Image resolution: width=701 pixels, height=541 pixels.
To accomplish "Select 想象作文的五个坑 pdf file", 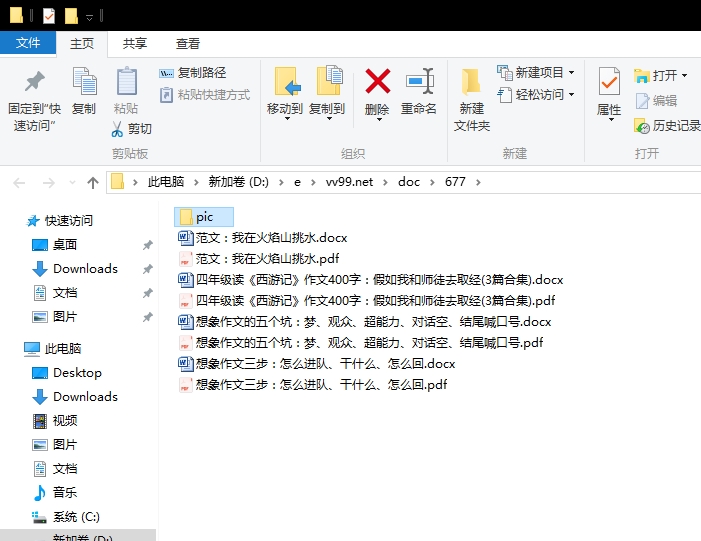I will [361, 342].
